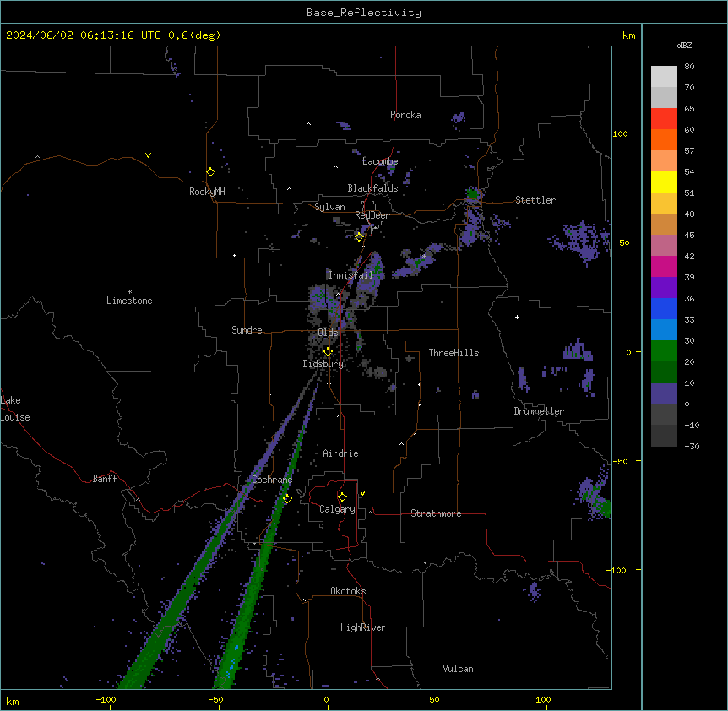Image resolution: width=728 pixels, height=711 pixels.
Task: Click the asterisk marker above Limestone
Action: pos(129,292)
